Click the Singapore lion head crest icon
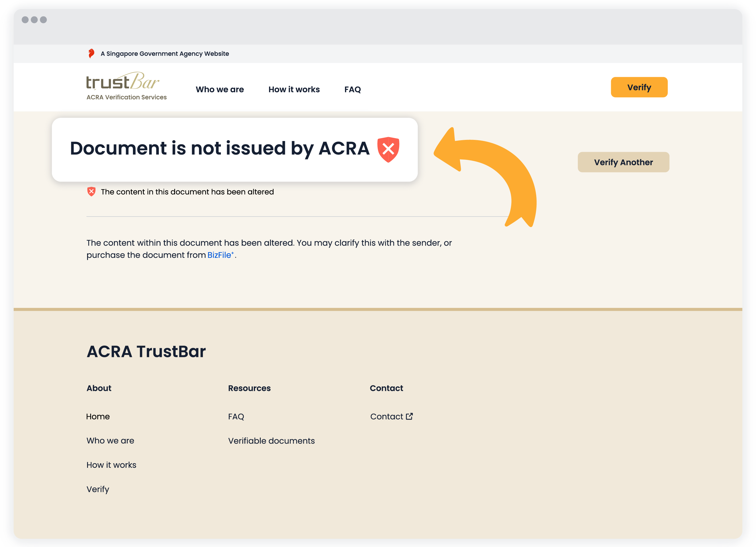 coord(91,53)
